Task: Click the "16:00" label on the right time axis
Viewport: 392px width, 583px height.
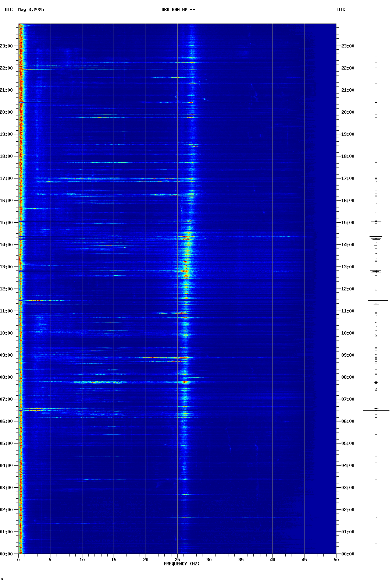Action: tap(348, 201)
